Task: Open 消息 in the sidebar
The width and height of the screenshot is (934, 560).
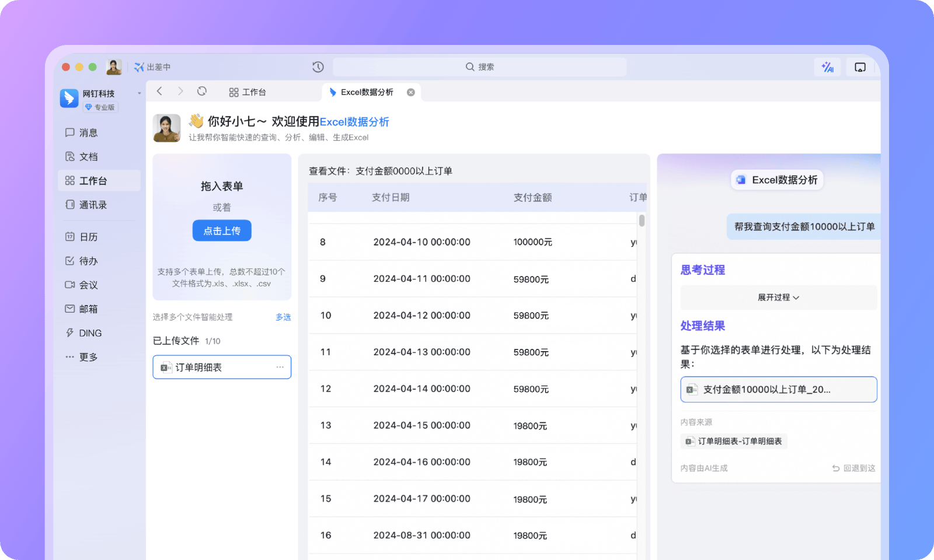Action: (88, 133)
